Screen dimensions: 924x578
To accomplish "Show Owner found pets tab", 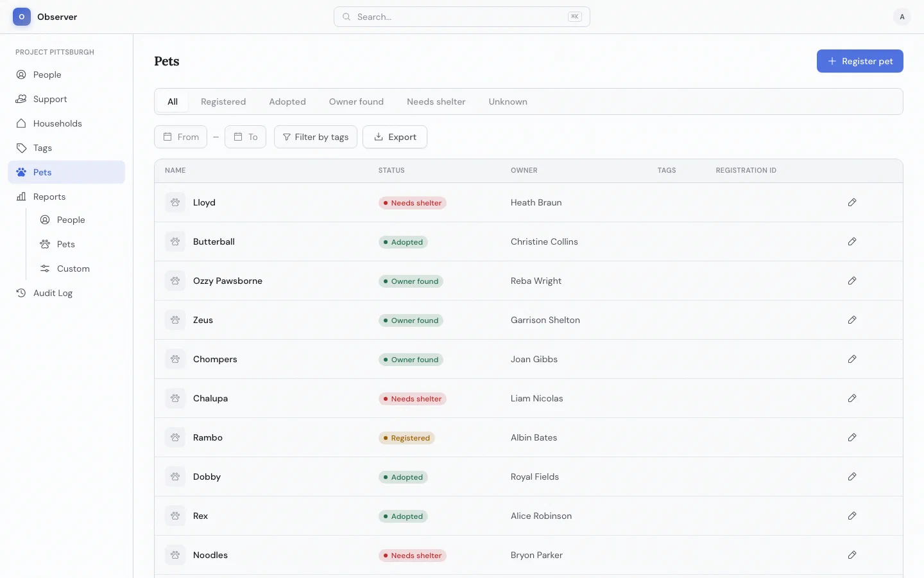I will pos(356,101).
